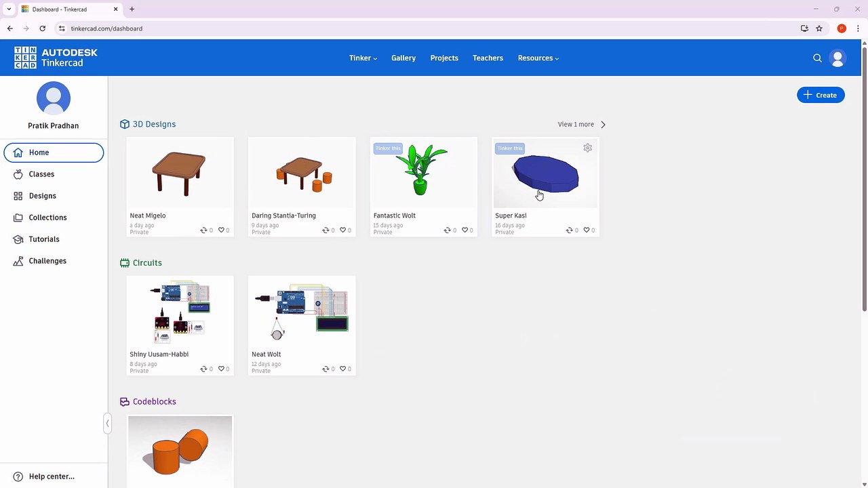The width and height of the screenshot is (868, 488).
Task: Open the Super Kasi settings gear
Action: 588,148
